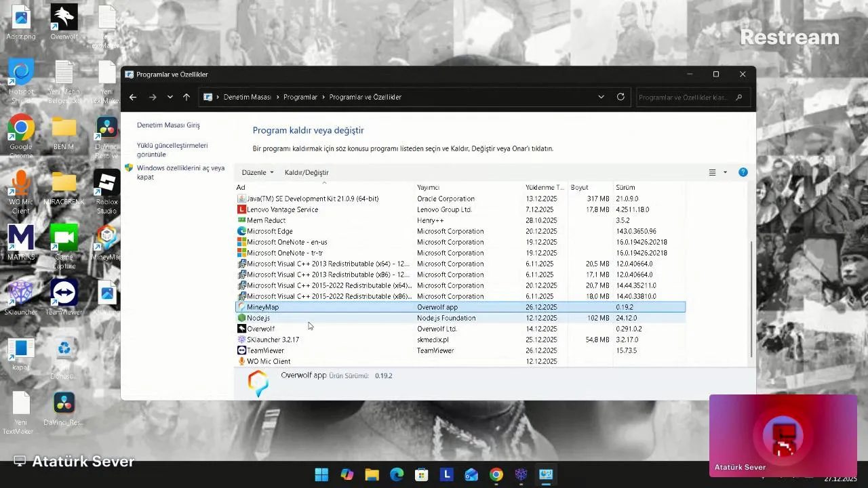
Task: Sort by the Yayımcı column header
Action: point(469,187)
